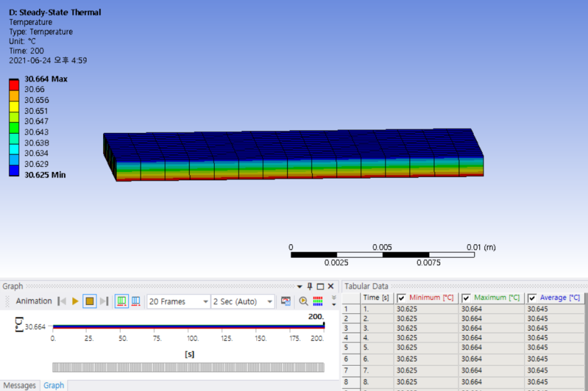Screen dimensions: 588x391
Task: Go to the next animation frame
Action: tap(104, 301)
